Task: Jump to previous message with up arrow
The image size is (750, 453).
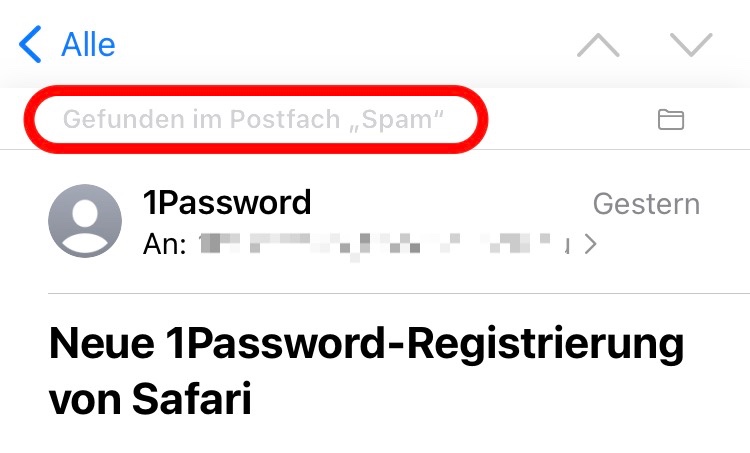Action: 598,45
